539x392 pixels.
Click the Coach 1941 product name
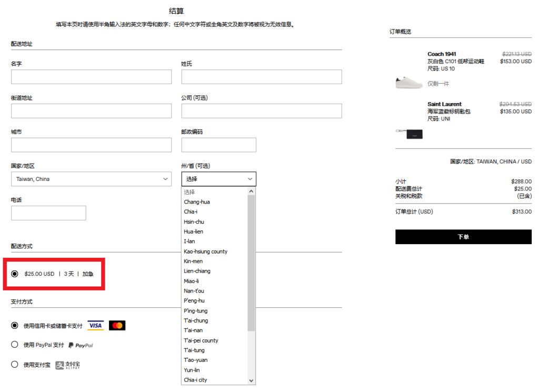pyautogui.click(x=442, y=54)
